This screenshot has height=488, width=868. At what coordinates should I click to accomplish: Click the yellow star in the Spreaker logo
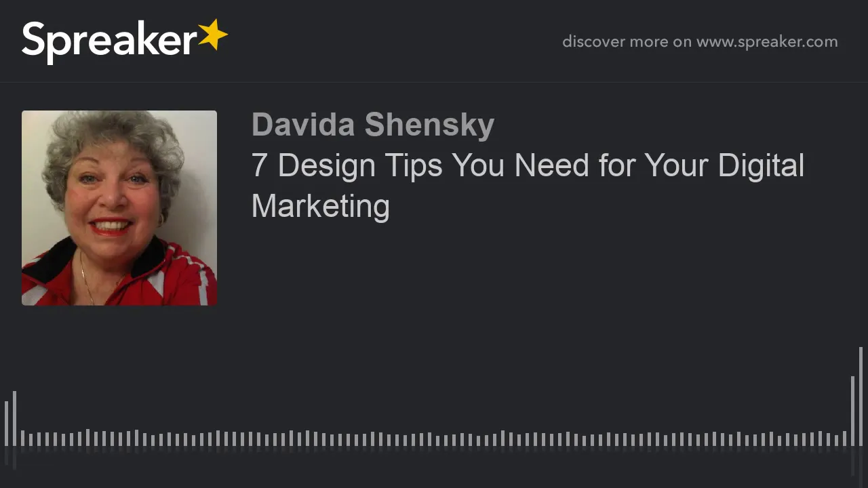[212, 35]
